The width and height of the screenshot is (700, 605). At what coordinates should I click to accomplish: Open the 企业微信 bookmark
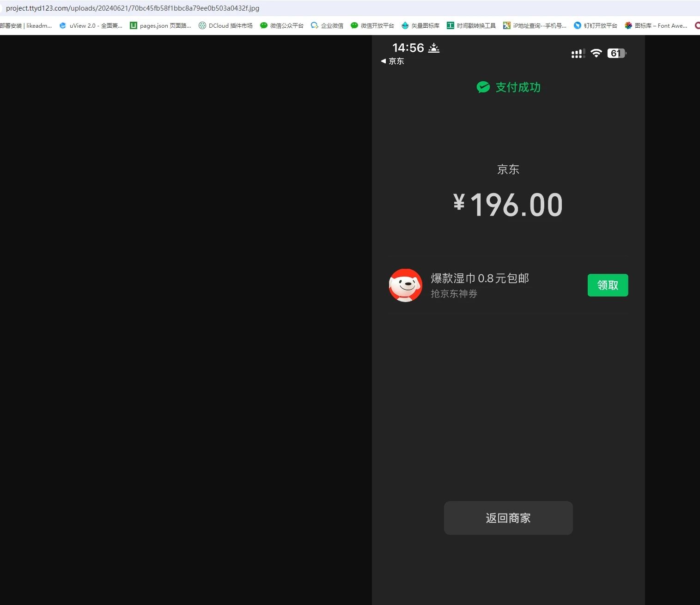pos(327,26)
